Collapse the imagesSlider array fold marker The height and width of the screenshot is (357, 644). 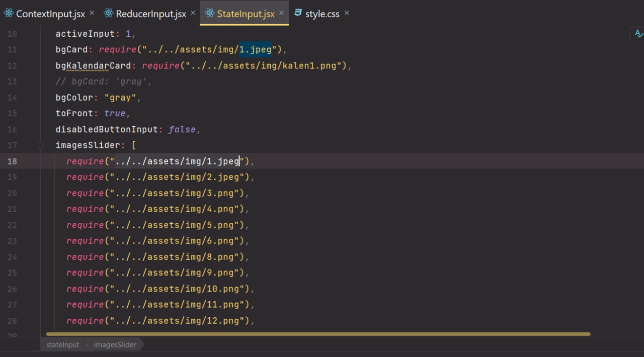point(40,145)
